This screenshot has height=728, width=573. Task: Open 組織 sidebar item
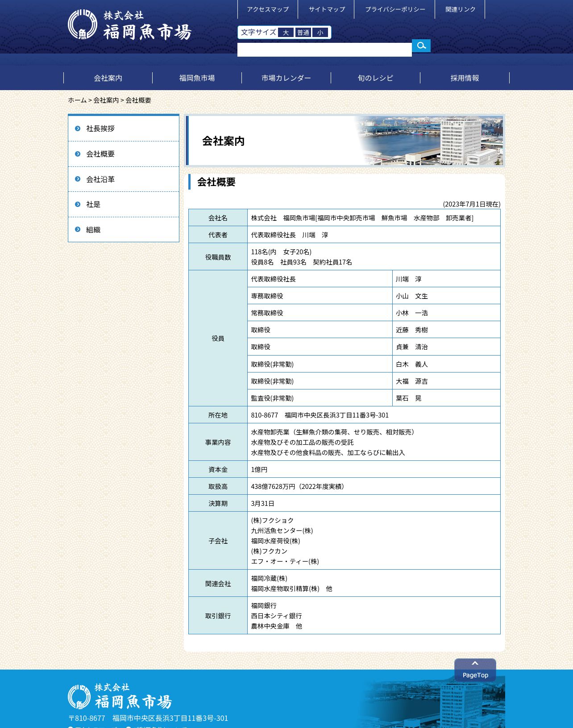(x=124, y=230)
